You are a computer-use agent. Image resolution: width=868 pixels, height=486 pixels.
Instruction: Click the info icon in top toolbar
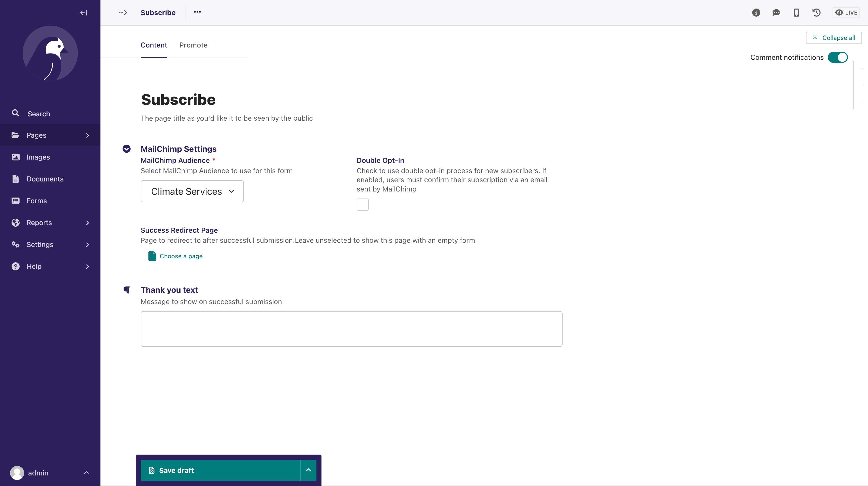[756, 13]
